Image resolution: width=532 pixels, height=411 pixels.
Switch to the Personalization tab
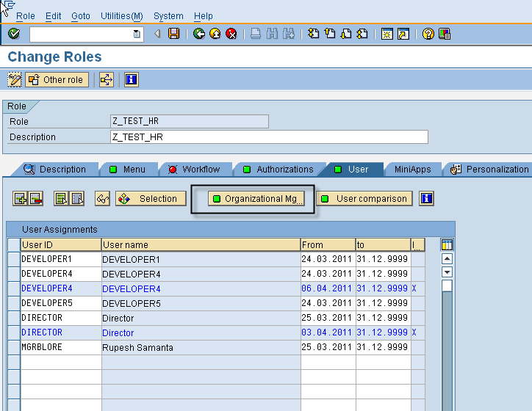489,169
